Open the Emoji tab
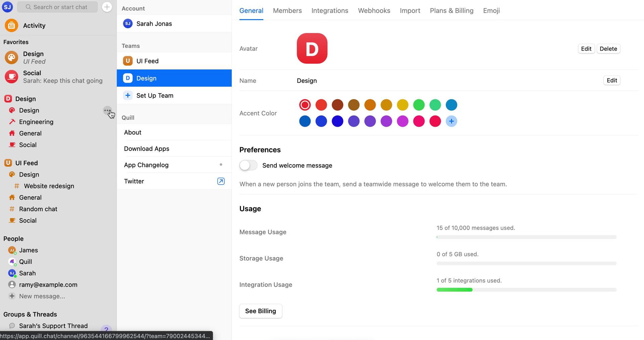 (x=491, y=10)
